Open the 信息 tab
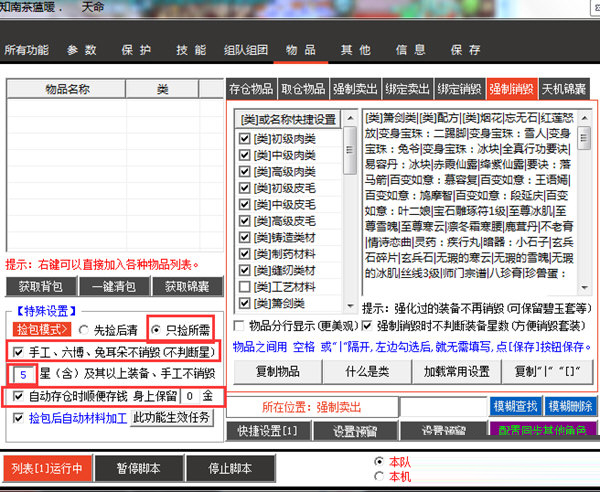600x492 pixels. pyautogui.click(x=410, y=50)
